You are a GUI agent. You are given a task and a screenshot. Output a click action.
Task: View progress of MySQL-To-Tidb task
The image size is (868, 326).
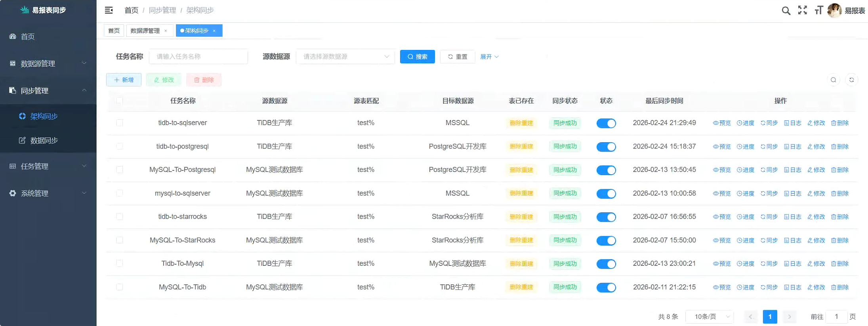tap(746, 288)
